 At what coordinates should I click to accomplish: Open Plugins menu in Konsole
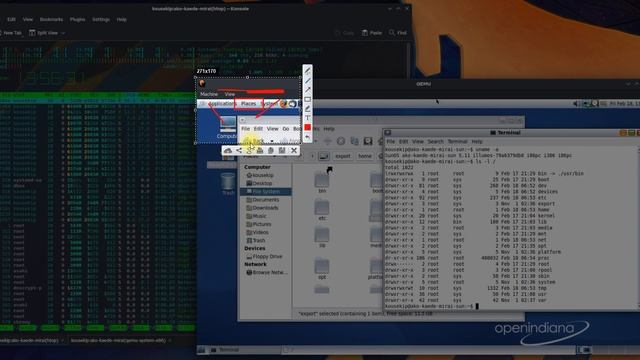78,20
